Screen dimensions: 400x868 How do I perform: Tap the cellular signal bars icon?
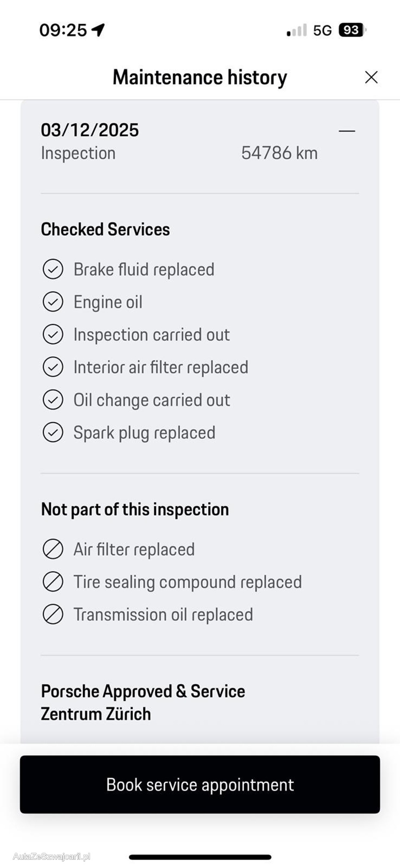point(297,31)
